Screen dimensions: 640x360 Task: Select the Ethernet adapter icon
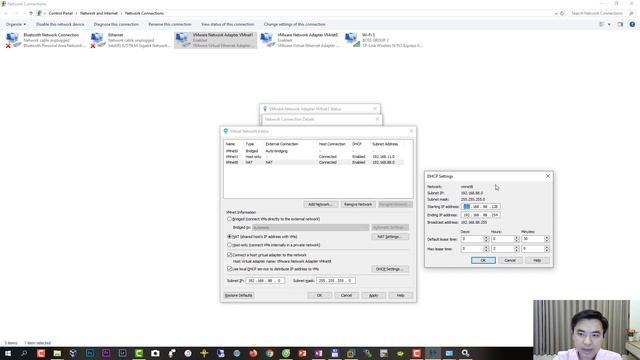click(x=98, y=40)
